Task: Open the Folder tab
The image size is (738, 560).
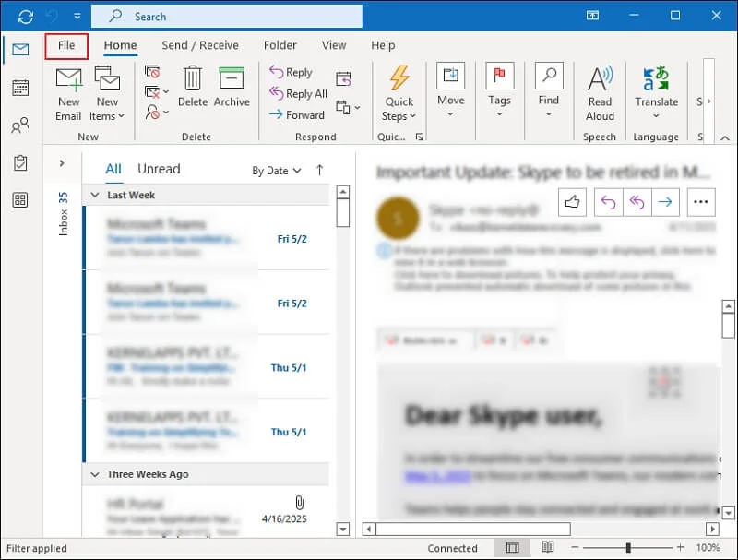Action: tap(280, 45)
